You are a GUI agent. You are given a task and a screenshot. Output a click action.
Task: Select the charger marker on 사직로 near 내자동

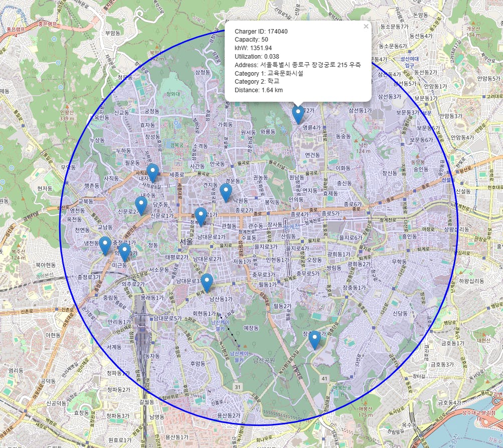click(x=152, y=173)
